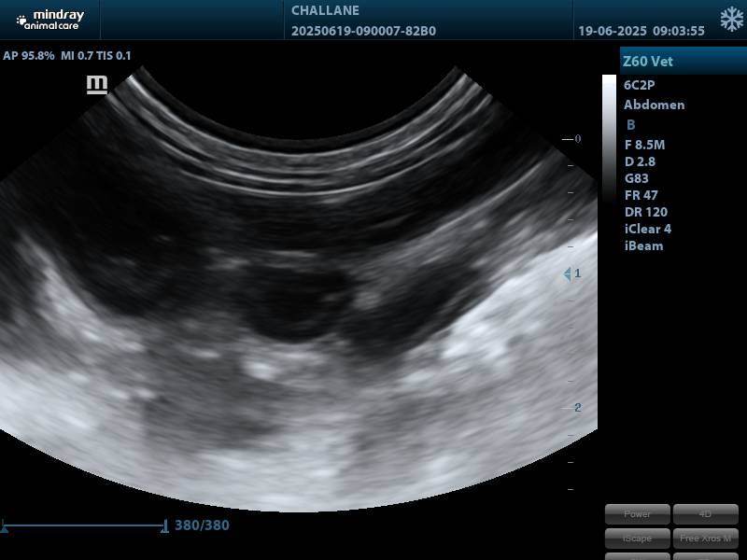Click the patient name CHALLANE
This screenshot has height=560, width=747.
[x=325, y=10]
